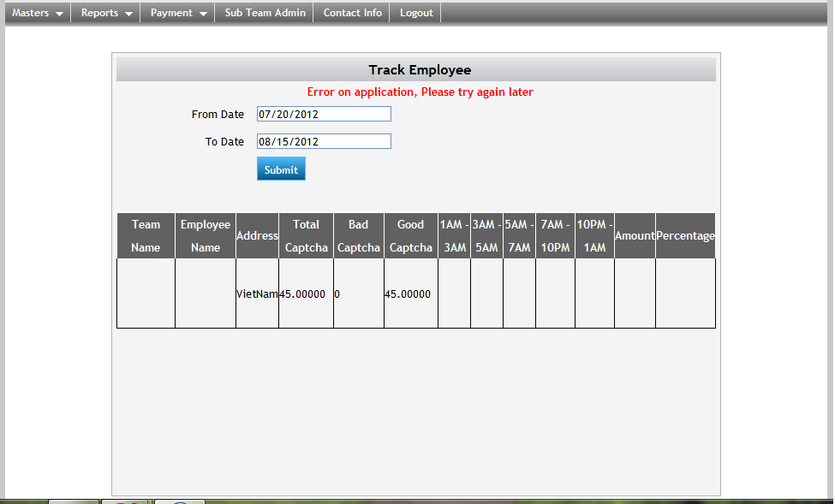
Task: Click the Address column header
Action: [x=257, y=236]
